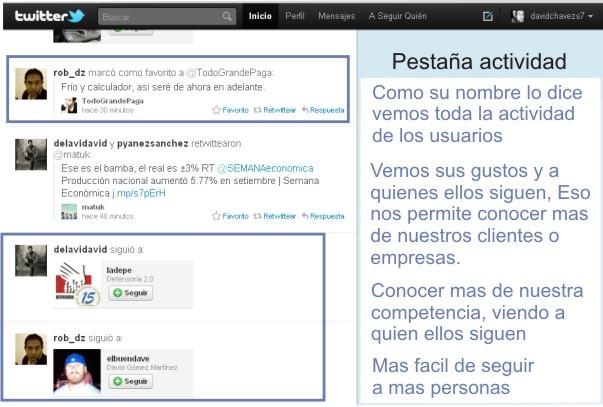Click Seguir button for ladepe
Screen dimensions: 603x407
[131, 293]
